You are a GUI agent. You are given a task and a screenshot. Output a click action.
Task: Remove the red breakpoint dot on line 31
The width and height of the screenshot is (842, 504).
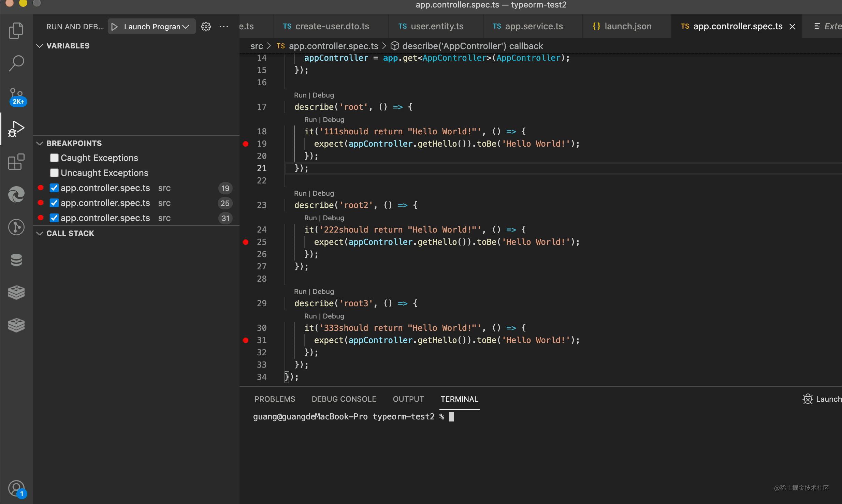(x=246, y=340)
